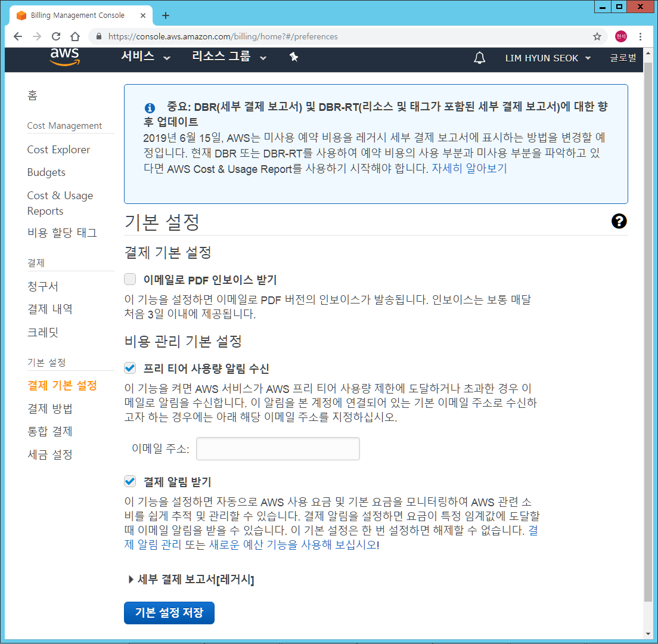Click the help question mark icon
The image size is (658, 644).
(619, 221)
